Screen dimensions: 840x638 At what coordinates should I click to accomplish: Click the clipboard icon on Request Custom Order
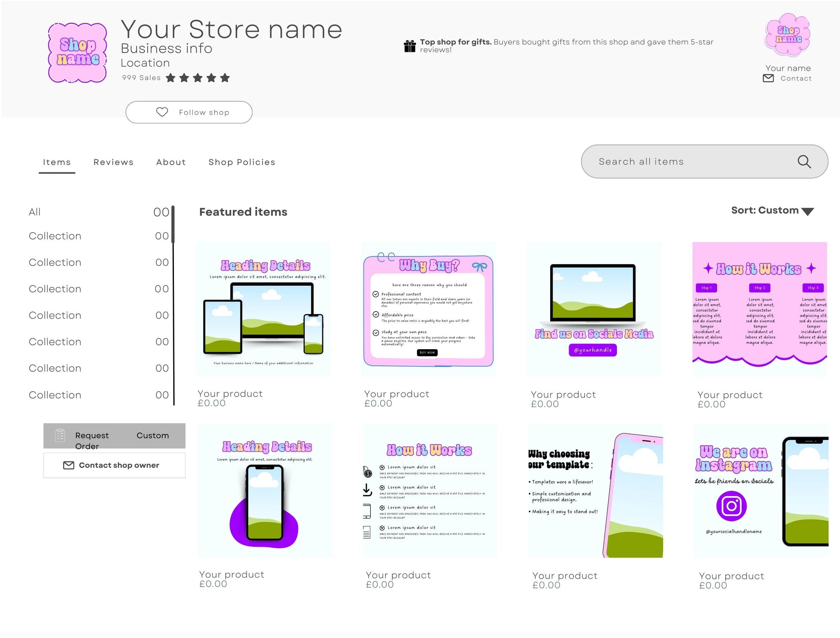pos(60,435)
